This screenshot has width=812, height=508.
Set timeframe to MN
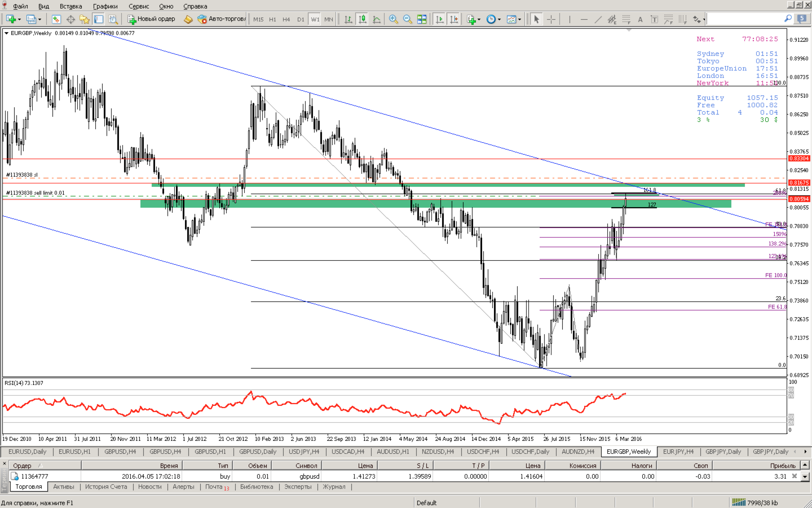[x=328, y=19]
